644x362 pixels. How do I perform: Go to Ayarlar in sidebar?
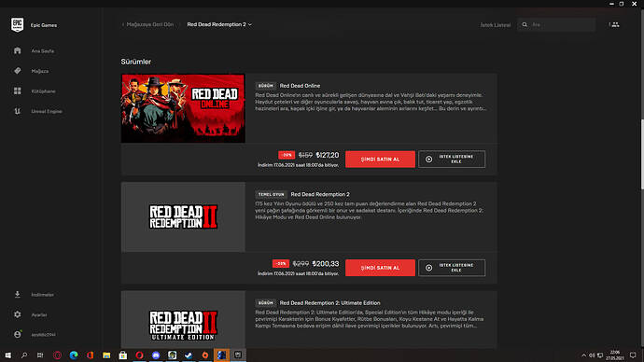tap(39, 314)
